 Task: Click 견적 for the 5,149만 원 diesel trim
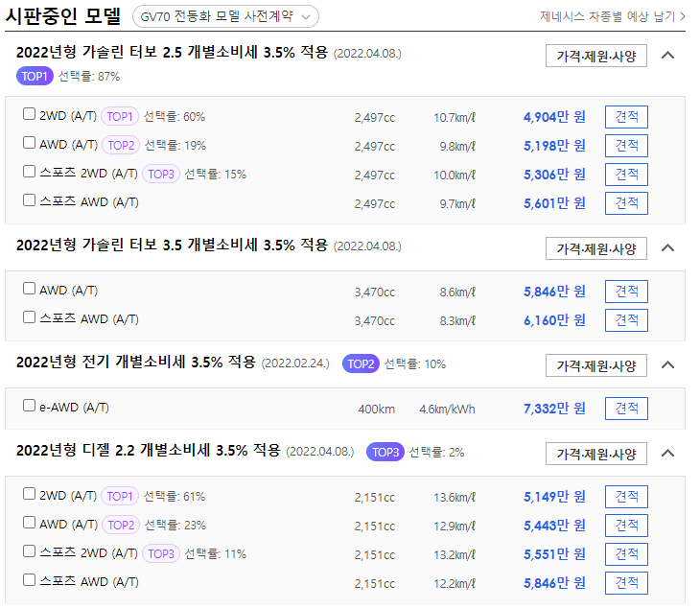pyautogui.click(x=626, y=497)
